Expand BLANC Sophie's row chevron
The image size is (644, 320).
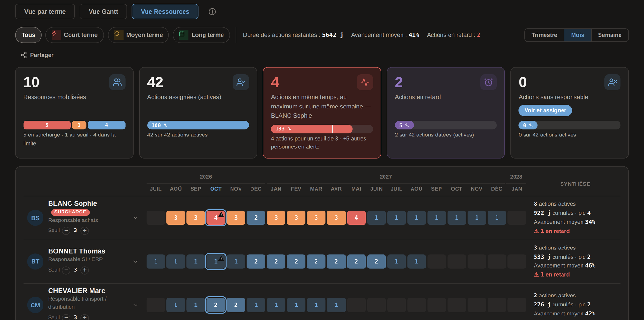pyautogui.click(x=136, y=218)
